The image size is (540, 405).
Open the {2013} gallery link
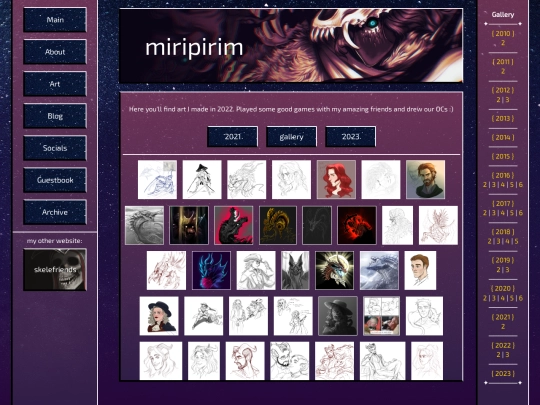pos(503,118)
